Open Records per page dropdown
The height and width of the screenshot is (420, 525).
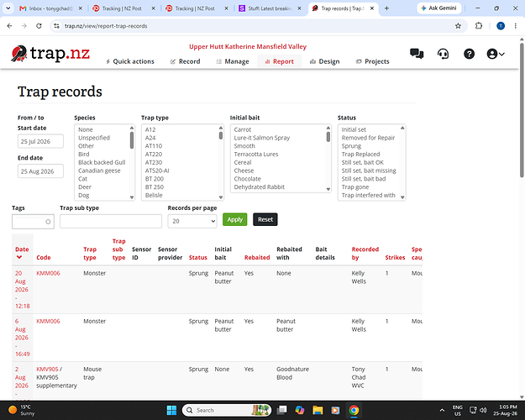[x=192, y=222]
